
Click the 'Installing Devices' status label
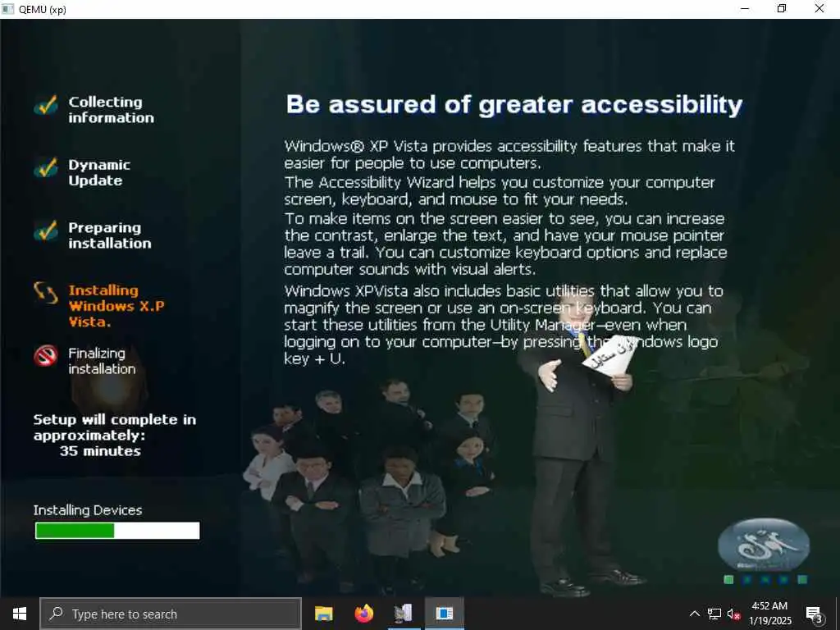pos(88,510)
